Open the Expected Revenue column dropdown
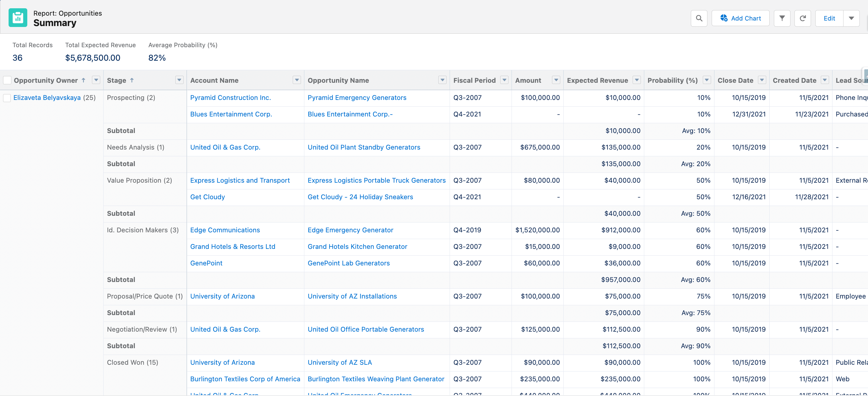Screen dimensions: 868x396 [x=637, y=80]
